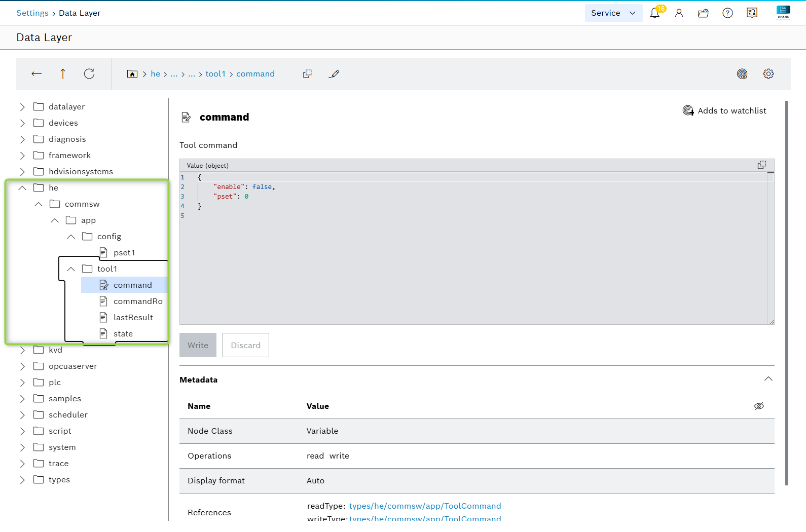Select the commandRo node
Screen dimensions: 806x532
[137, 301]
